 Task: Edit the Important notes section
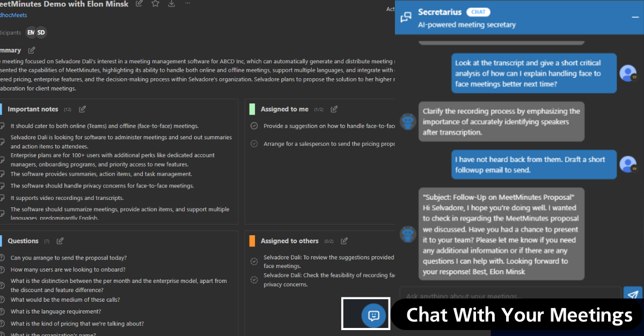point(82,109)
